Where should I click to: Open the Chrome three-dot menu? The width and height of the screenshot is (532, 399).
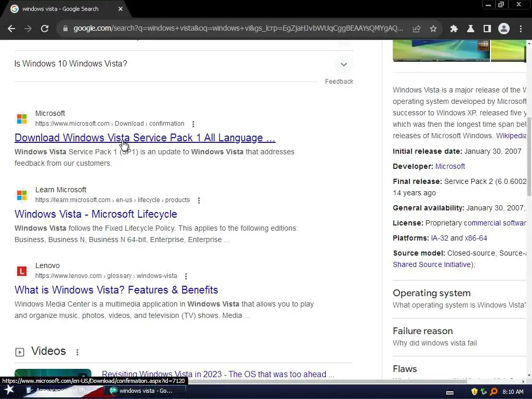click(x=521, y=29)
